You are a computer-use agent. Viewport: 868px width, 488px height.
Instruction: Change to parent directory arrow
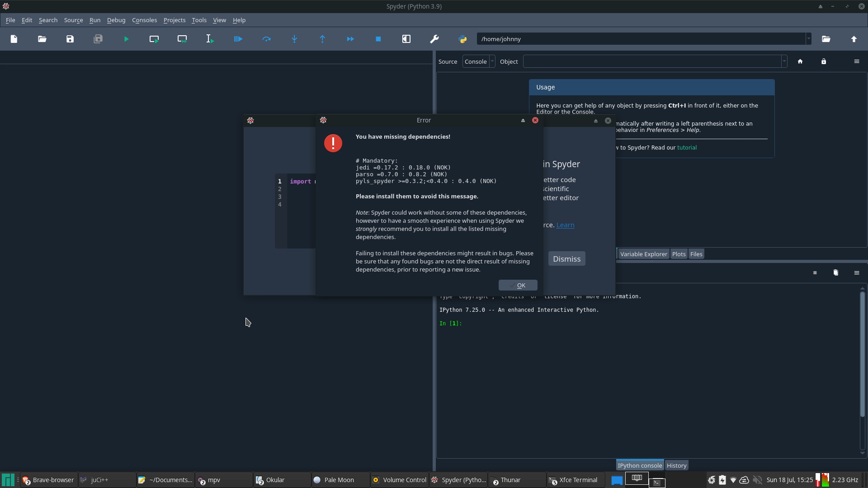[854, 39]
